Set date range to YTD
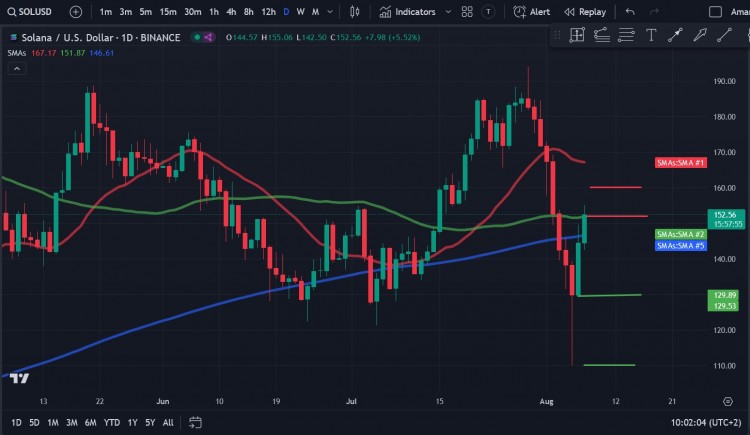750x435 pixels. point(112,423)
